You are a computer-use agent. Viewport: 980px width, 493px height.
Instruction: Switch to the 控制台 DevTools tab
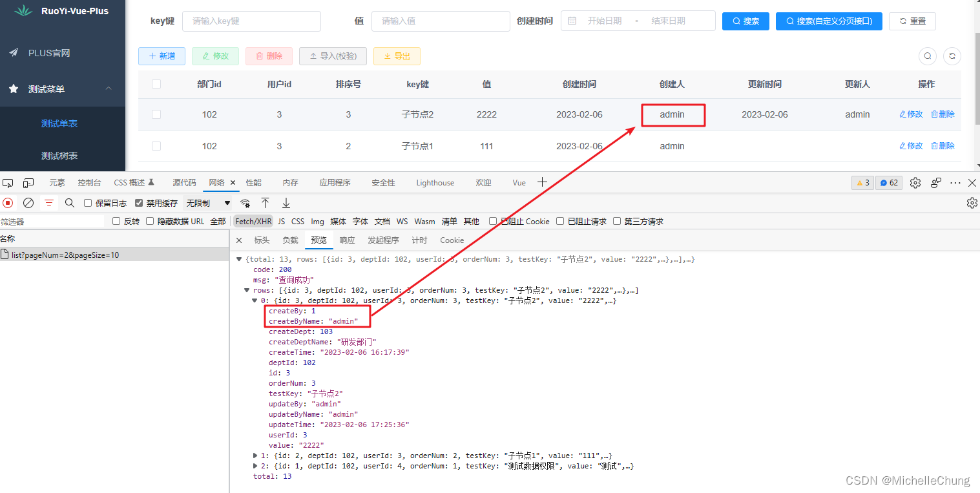tap(89, 183)
